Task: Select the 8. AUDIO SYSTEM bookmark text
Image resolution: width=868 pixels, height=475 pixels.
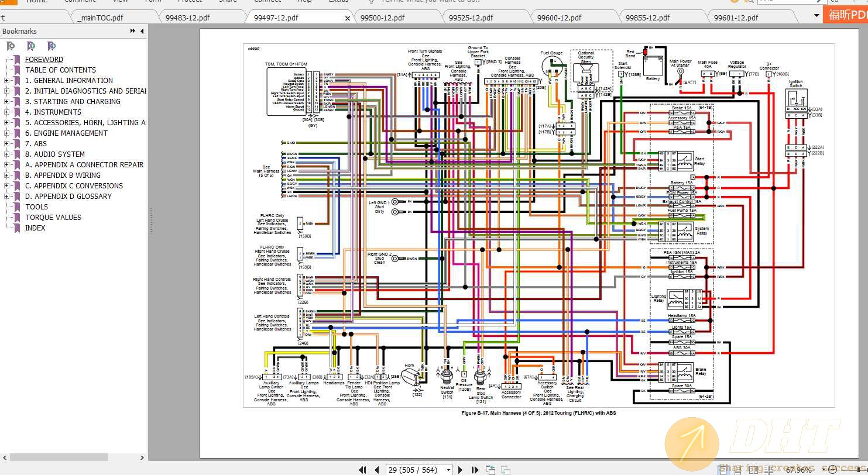Action: (55, 154)
